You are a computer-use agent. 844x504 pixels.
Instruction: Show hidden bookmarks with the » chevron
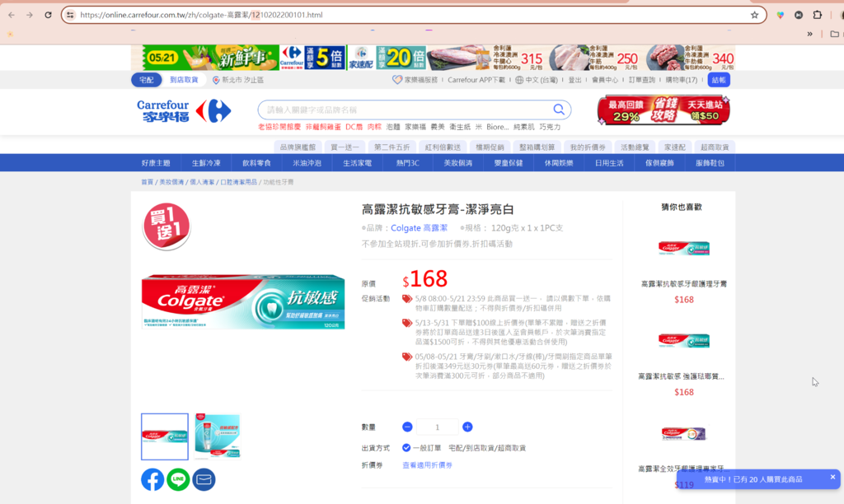[809, 34]
